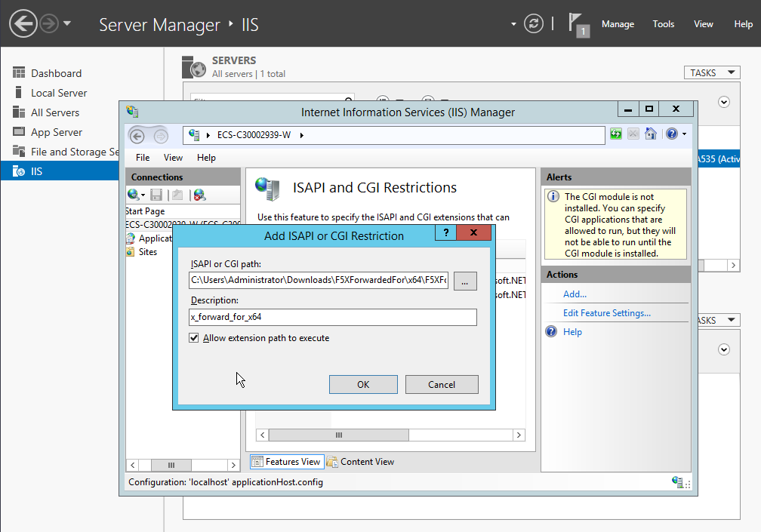This screenshot has width=761, height=532.
Task: Click Cancel in Add ISAPI dialog
Action: 442,385
